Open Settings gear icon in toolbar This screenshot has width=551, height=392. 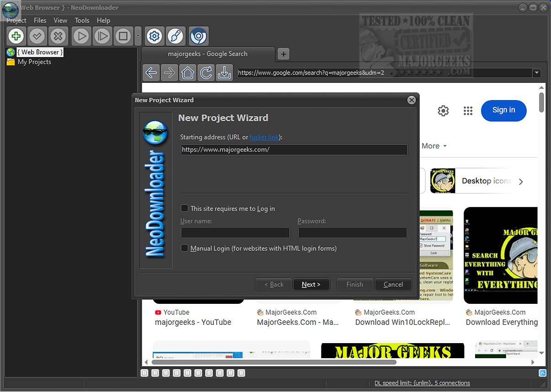coord(155,36)
